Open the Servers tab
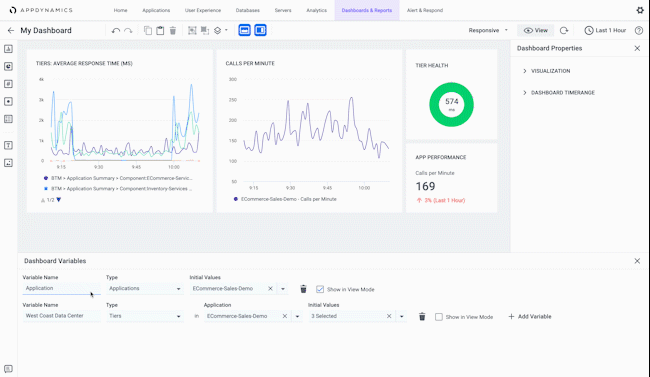 [x=283, y=10]
